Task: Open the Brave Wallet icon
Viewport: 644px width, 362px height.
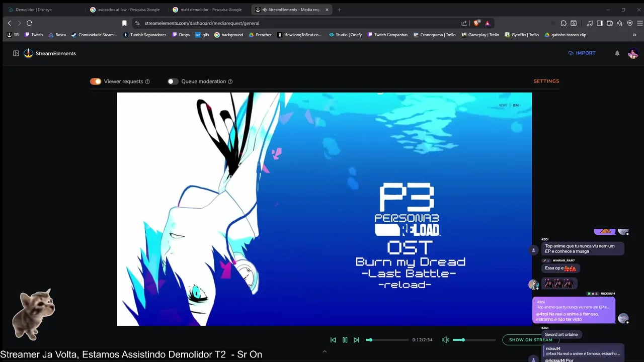Action: (x=610, y=23)
